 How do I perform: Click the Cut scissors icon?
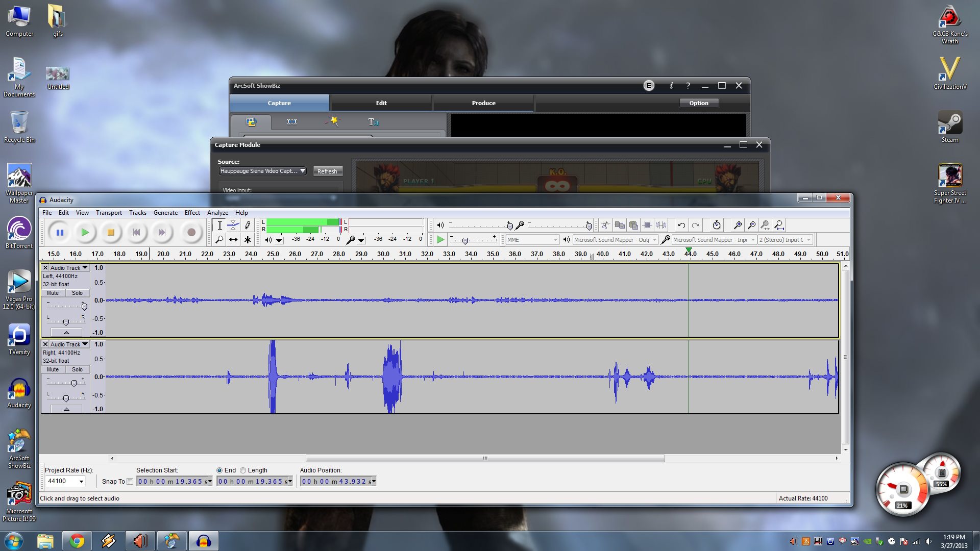point(605,225)
